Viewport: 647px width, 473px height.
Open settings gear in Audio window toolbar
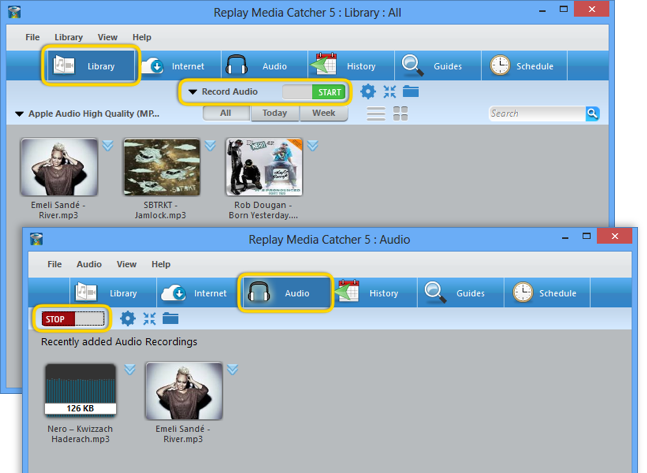(128, 319)
